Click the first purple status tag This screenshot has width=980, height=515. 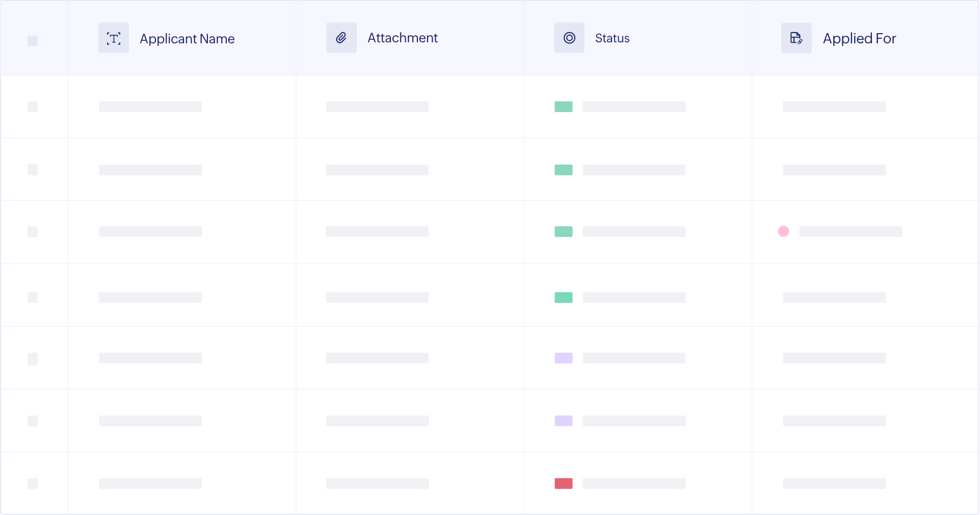pyautogui.click(x=563, y=358)
